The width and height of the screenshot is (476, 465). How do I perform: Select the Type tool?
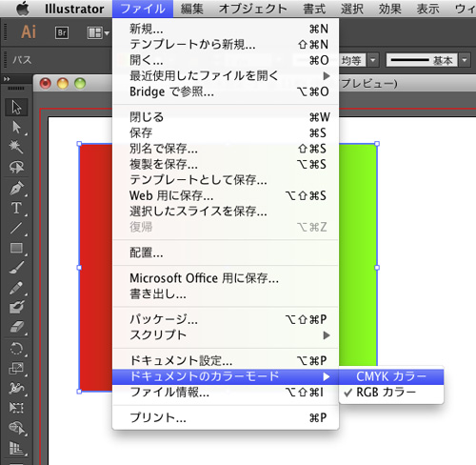16,208
